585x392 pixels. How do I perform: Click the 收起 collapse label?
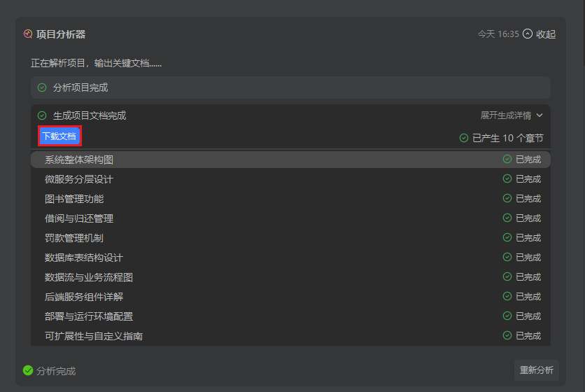546,34
